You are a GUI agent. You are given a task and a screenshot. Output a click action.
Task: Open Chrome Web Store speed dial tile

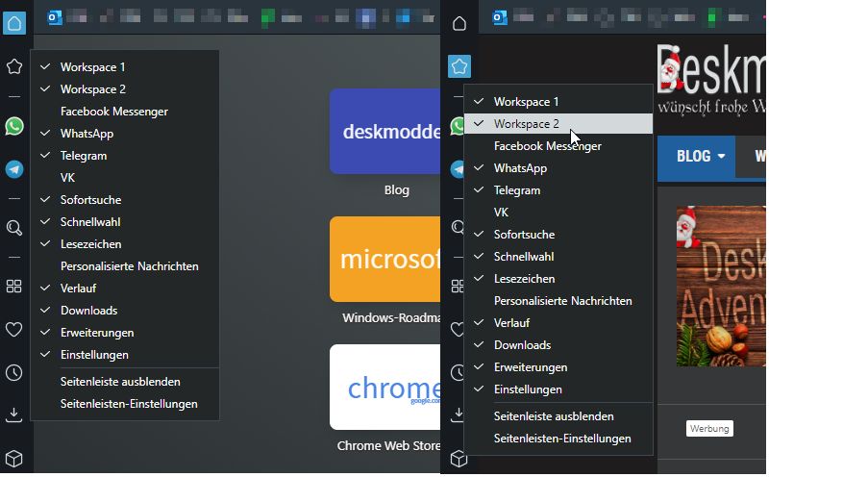click(385, 387)
